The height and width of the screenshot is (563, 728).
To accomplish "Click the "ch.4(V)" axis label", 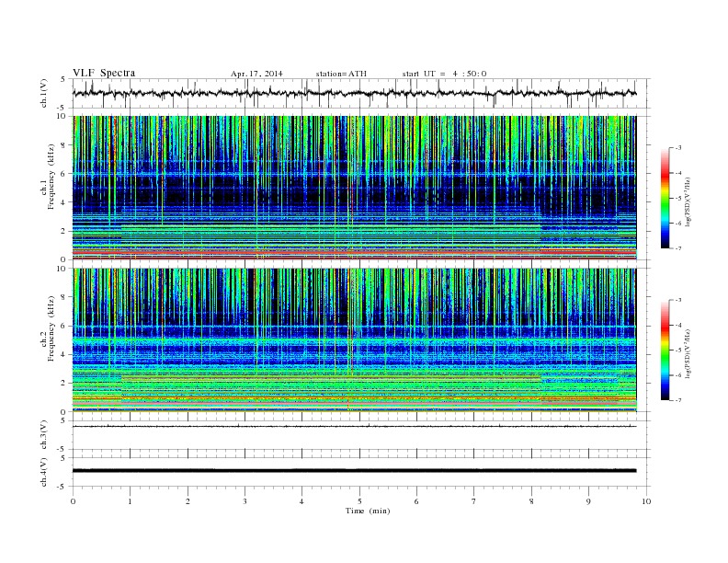I will click(x=44, y=472).
